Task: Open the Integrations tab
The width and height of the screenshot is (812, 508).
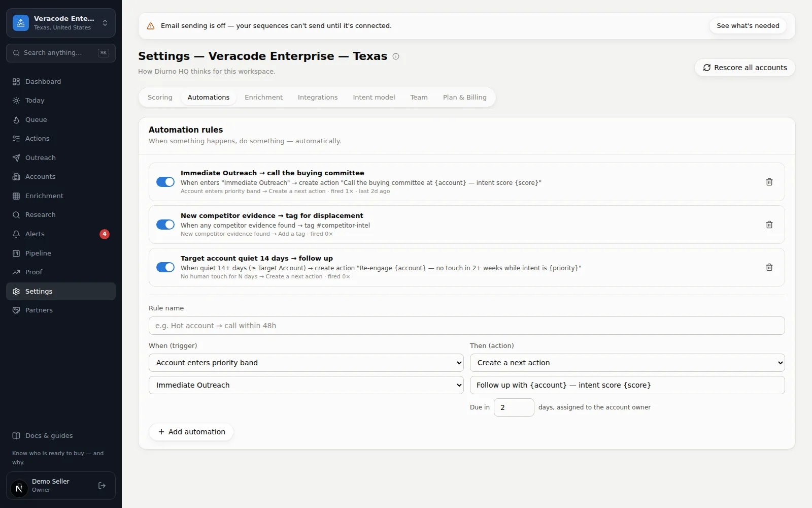Action: click(x=318, y=98)
